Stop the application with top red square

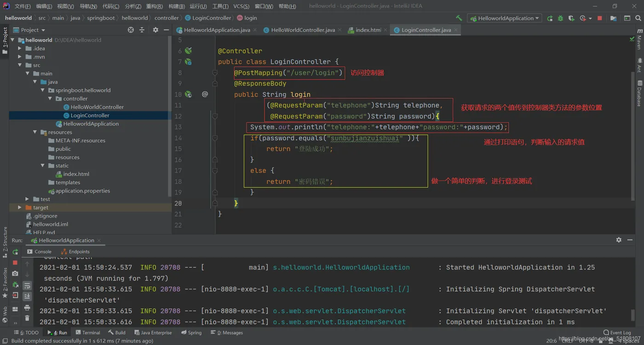point(599,18)
